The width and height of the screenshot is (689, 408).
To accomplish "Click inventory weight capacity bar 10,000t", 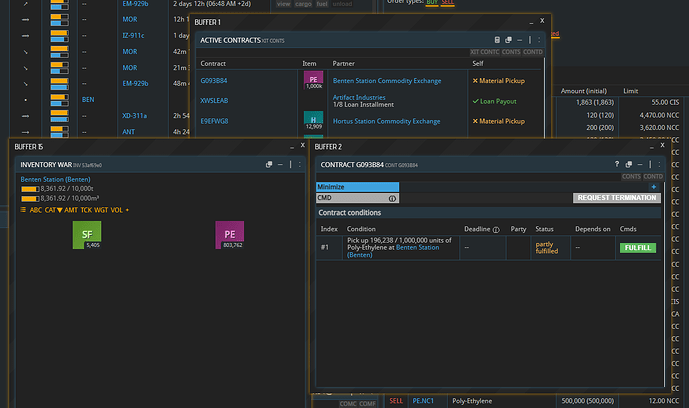I will [30, 189].
